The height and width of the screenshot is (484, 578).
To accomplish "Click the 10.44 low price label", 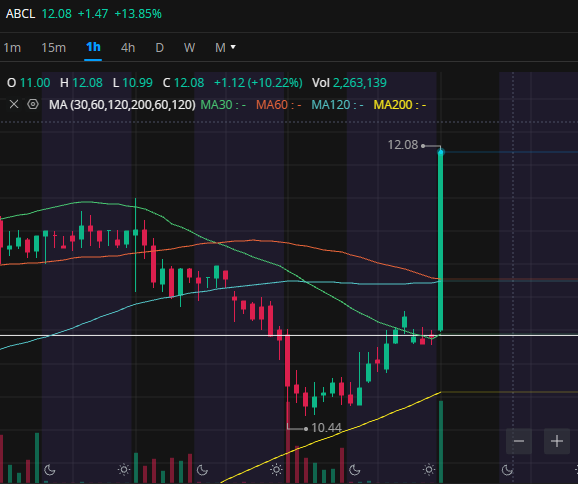I will tap(326, 428).
